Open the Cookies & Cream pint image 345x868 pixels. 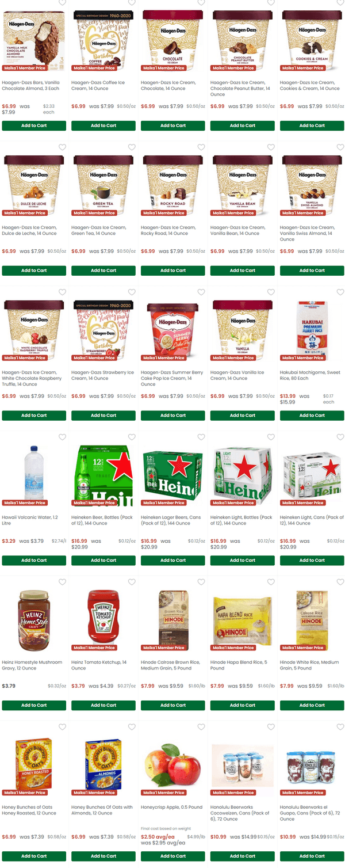tap(312, 36)
